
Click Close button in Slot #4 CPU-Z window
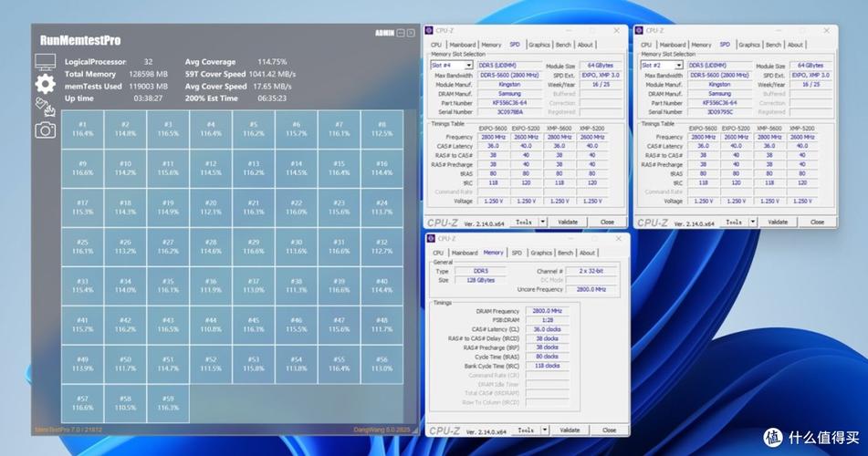click(x=607, y=222)
